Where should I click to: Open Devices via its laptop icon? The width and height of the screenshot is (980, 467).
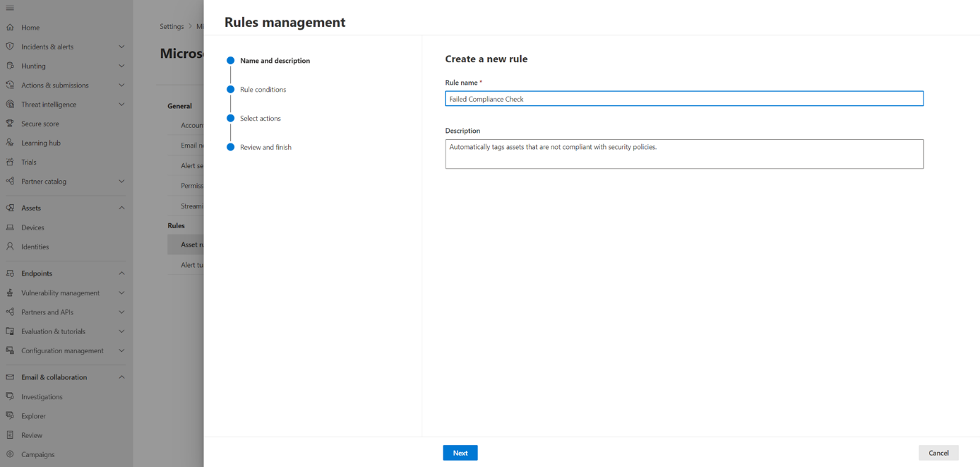pyautogui.click(x=10, y=227)
